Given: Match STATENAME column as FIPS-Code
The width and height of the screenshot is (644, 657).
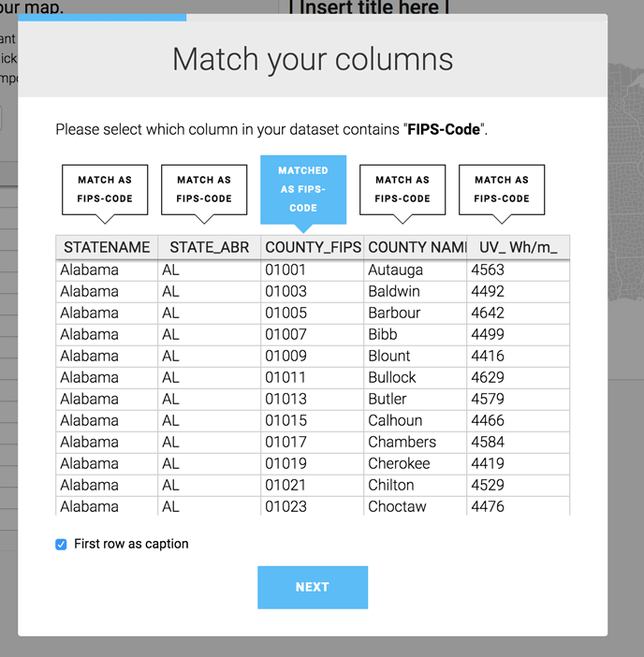Looking at the screenshot, I should (x=105, y=189).
